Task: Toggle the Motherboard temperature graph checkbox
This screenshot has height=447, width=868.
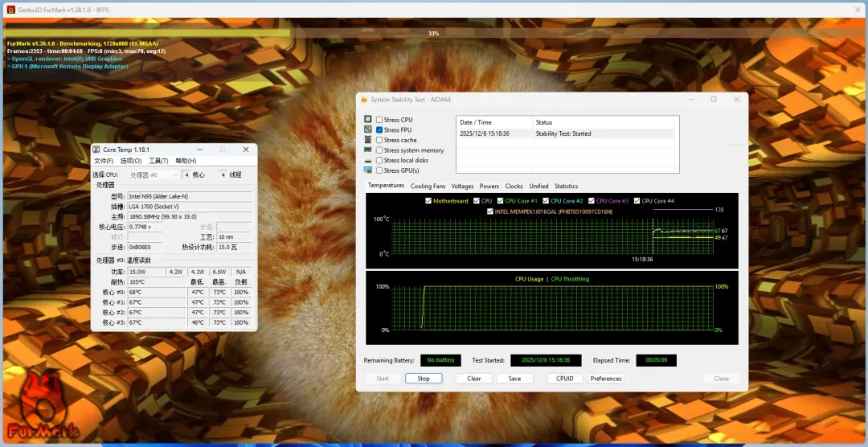Action: [x=428, y=201]
